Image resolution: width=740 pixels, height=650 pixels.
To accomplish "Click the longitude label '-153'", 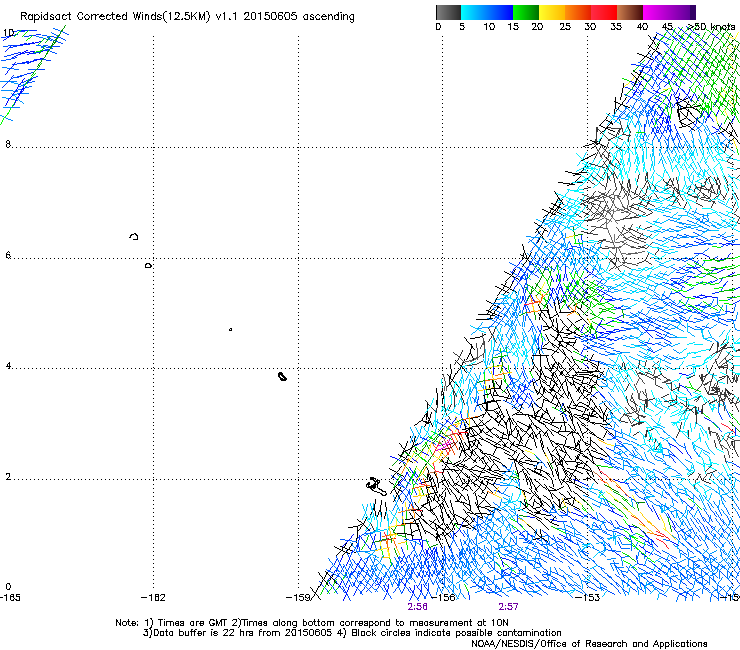I will [x=588, y=597].
